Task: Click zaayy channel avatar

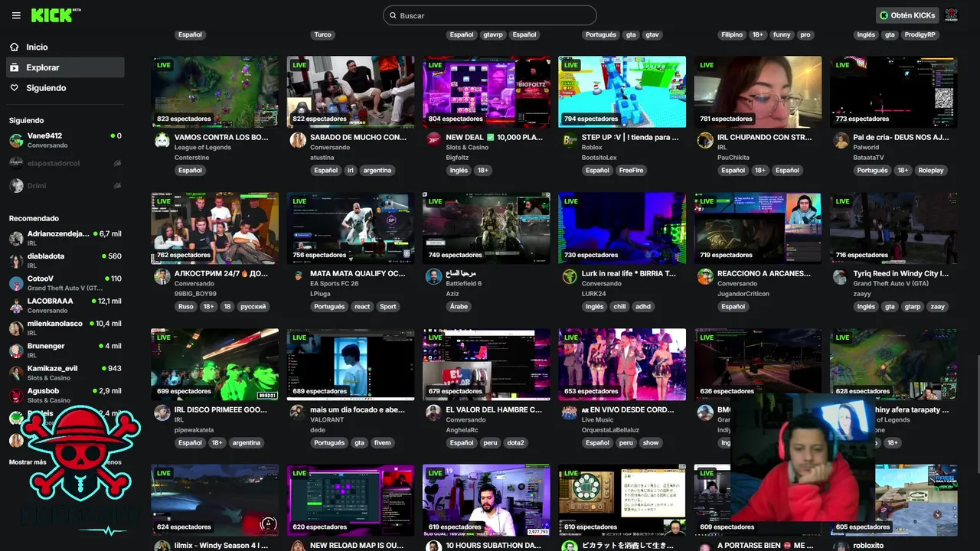Action: coord(841,276)
